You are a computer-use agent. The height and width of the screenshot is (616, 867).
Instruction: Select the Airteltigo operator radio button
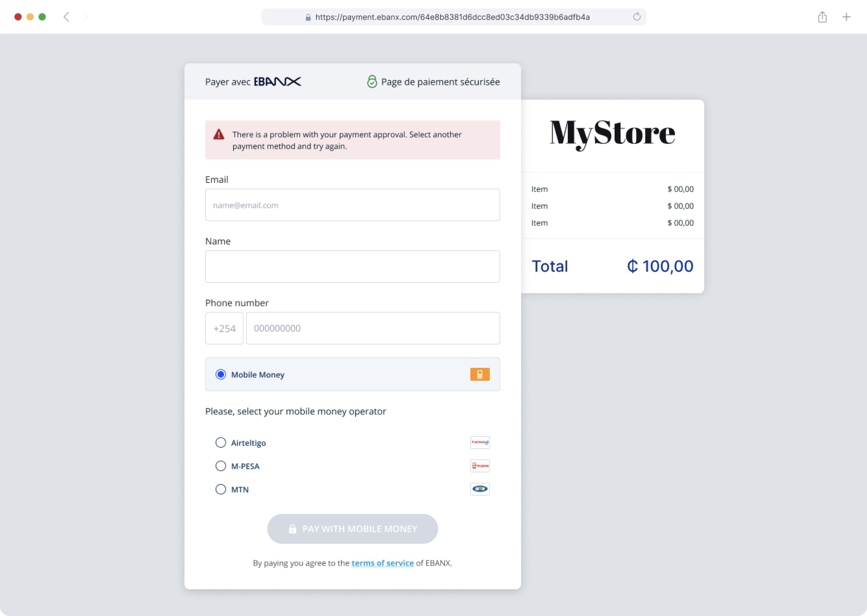[221, 443]
